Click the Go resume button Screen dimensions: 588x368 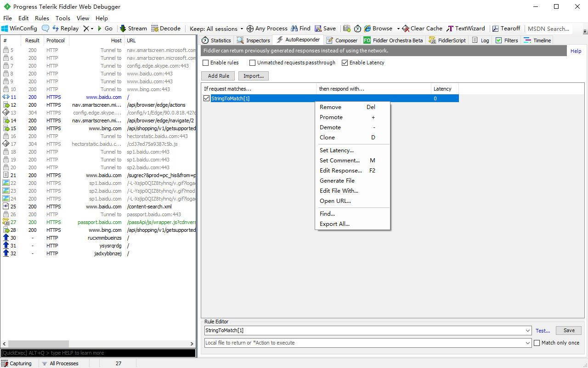pos(105,29)
